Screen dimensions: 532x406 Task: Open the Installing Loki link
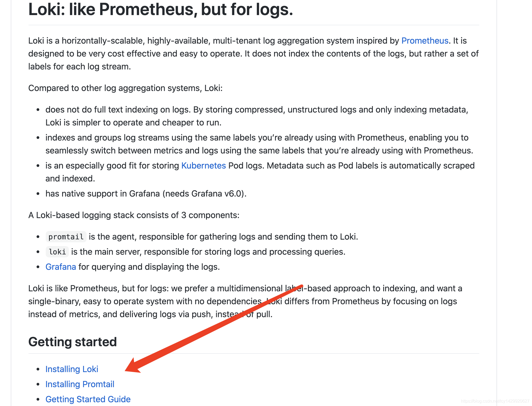click(72, 369)
